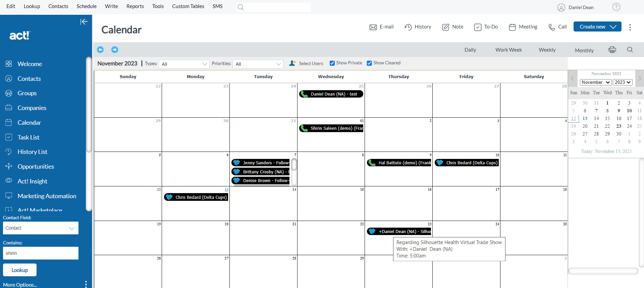
Task: Open the vertical three-dot more menu
Action: tap(630, 27)
